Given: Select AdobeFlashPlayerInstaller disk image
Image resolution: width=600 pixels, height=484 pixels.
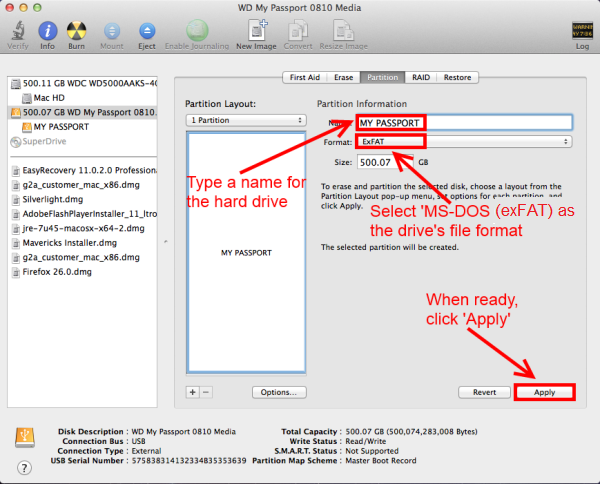Looking at the screenshot, I should (84, 214).
